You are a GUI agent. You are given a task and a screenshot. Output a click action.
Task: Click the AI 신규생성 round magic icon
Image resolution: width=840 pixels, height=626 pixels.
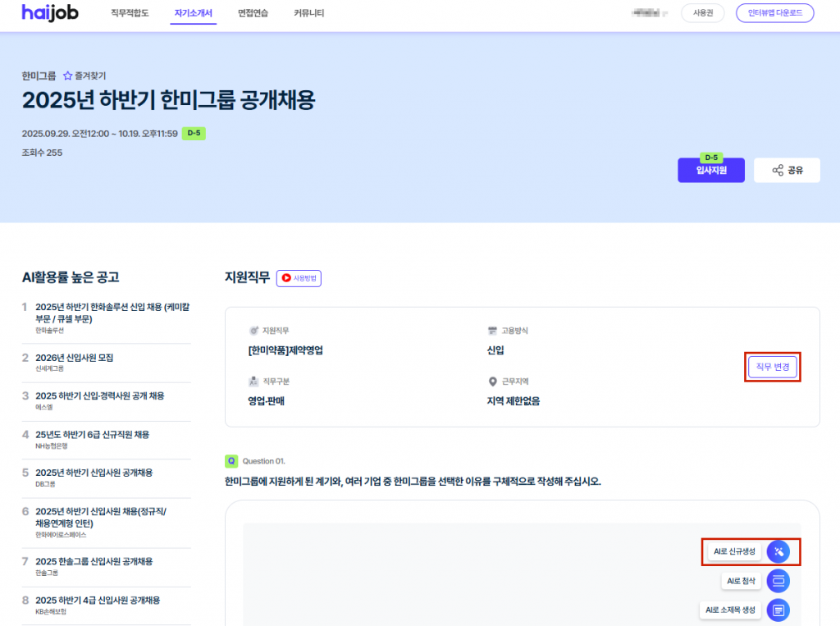[x=778, y=551]
